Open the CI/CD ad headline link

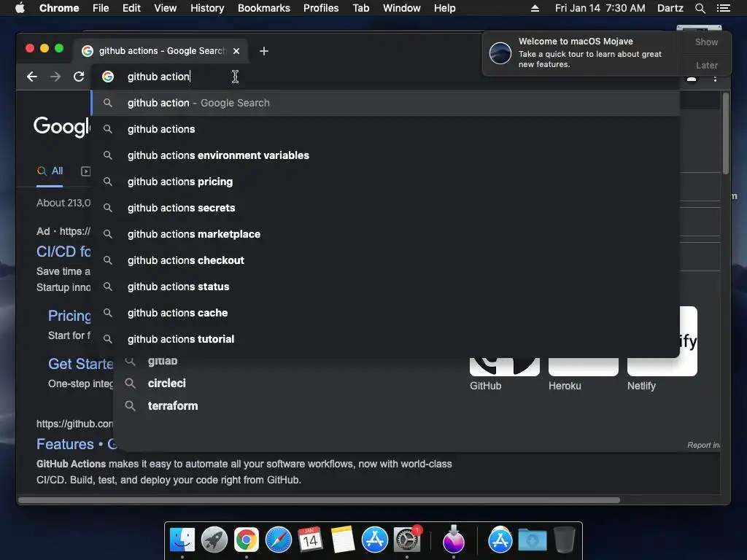[x=63, y=251]
